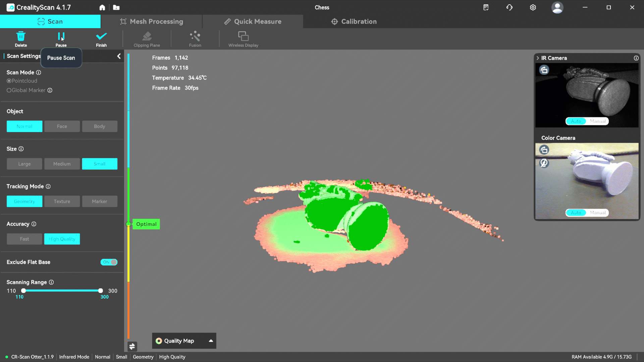Image resolution: width=644 pixels, height=362 pixels.
Task: Switch Color Camera exposure to Manual
Action: tap(598, 213)
